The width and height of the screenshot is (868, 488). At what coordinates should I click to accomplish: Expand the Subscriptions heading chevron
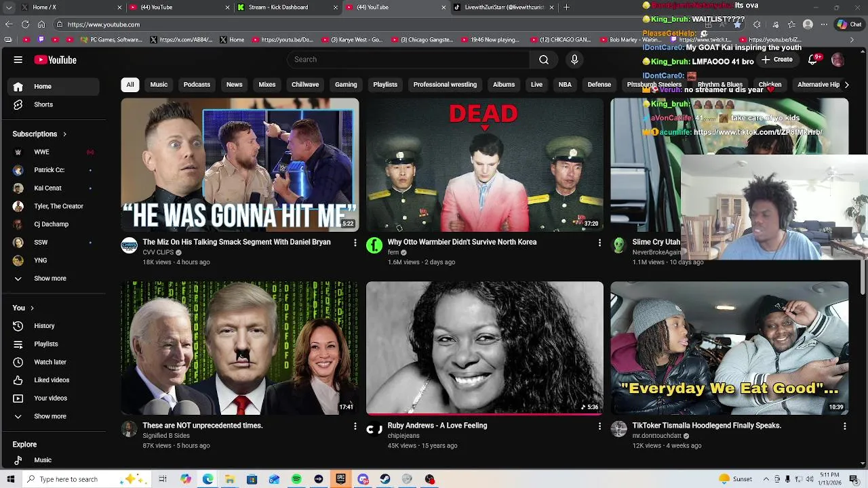(x=64, y=134)
